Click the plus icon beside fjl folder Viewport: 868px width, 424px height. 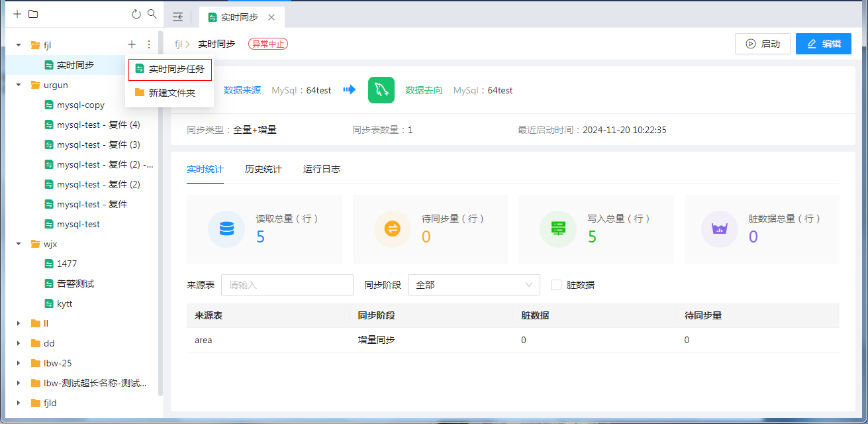132,44
